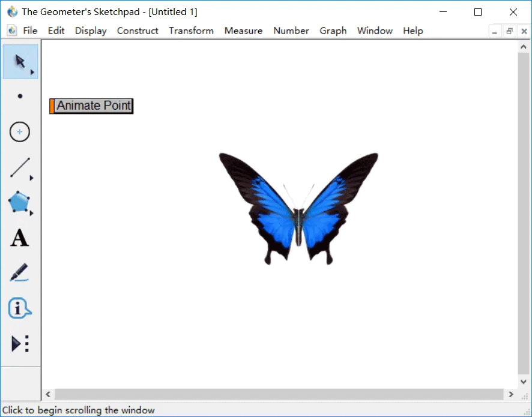Restore the inner document window
Viewport: 532px width, 417px height.
click(x=509, y=31)
